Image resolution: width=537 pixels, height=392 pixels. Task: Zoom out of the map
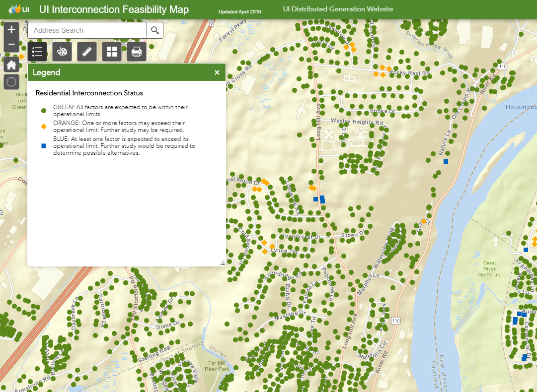[11, 45]
